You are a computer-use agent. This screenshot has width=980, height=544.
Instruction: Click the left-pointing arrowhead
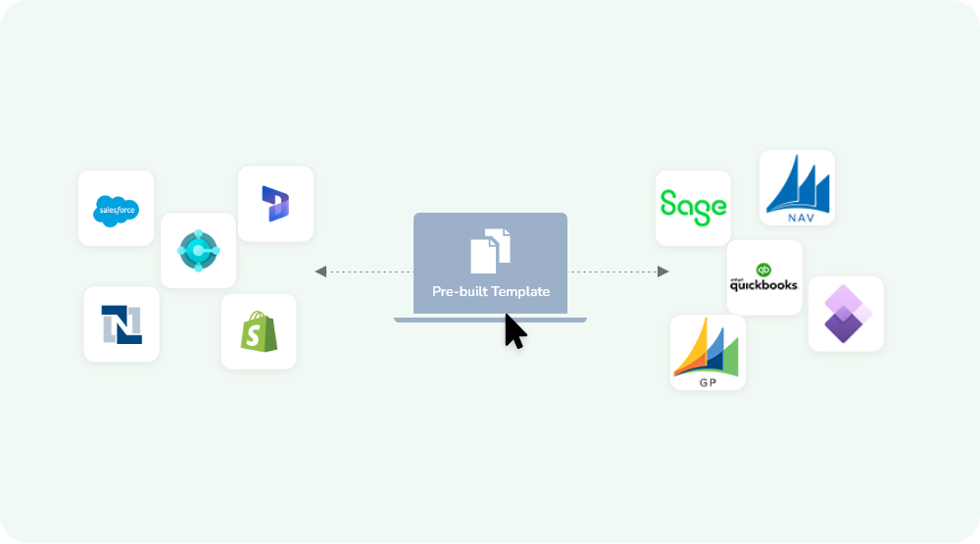click(x=320, y=272)
